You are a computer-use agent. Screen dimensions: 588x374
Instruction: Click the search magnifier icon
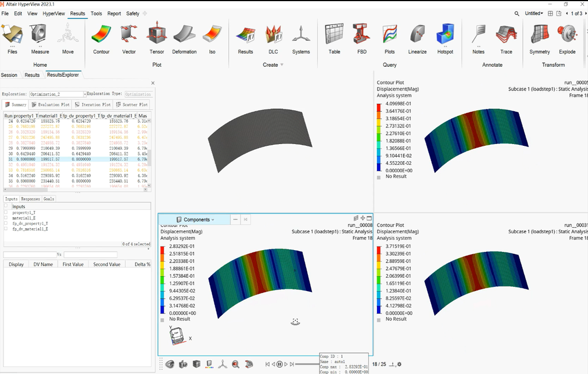click(517, 13)
